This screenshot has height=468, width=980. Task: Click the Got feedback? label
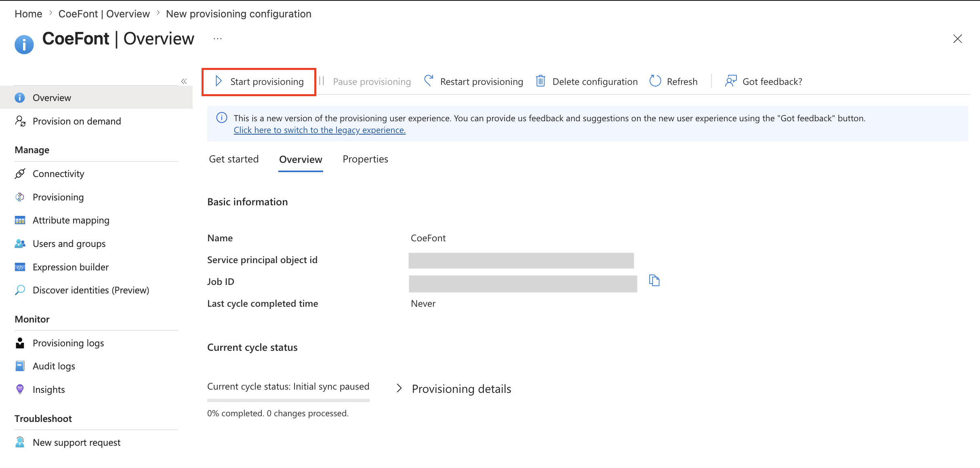[x=772, y=82]
